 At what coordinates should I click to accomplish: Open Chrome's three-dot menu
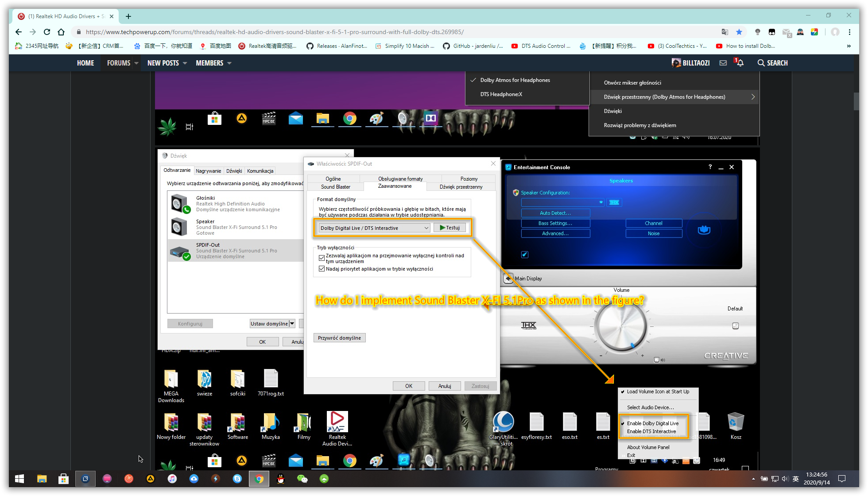[x=849, y=32]
